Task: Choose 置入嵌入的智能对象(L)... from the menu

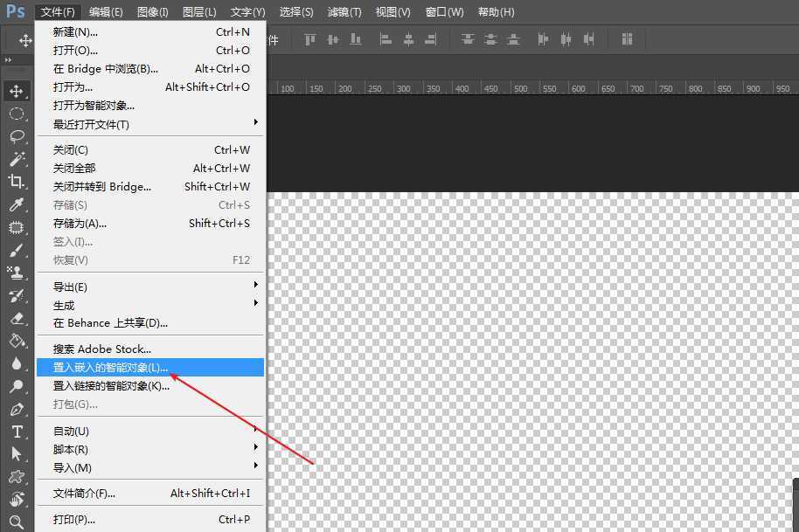Action: tap(111, 368)
